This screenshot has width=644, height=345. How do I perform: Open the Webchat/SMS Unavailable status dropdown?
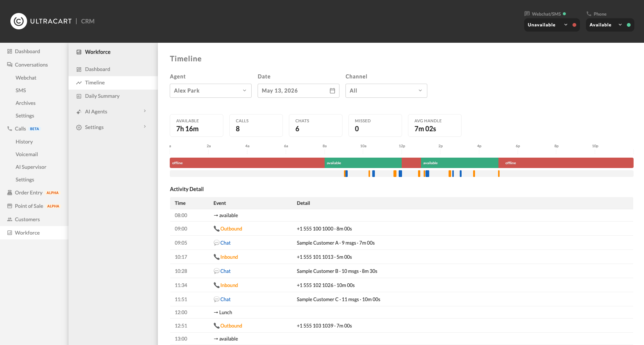[x=552, y=25]
